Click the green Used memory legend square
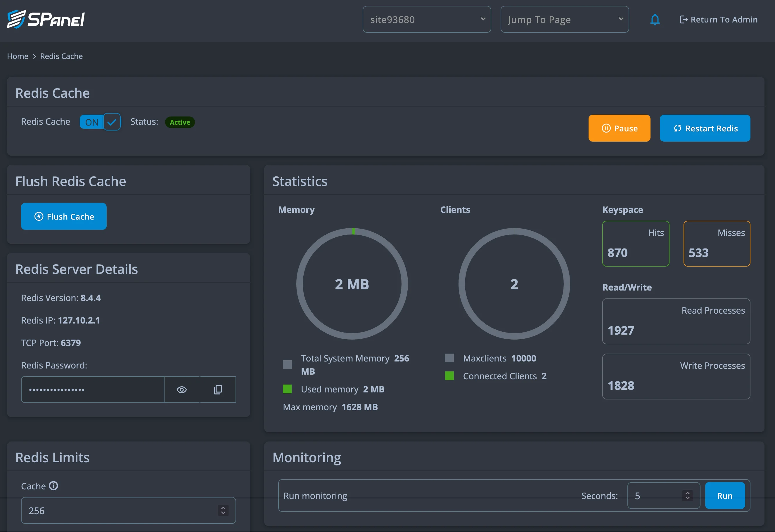The image size is (775, 532). click(287, 389)
